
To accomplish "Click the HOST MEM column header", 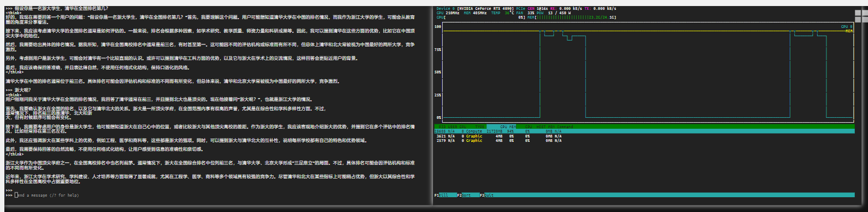I will pos(545,127).
